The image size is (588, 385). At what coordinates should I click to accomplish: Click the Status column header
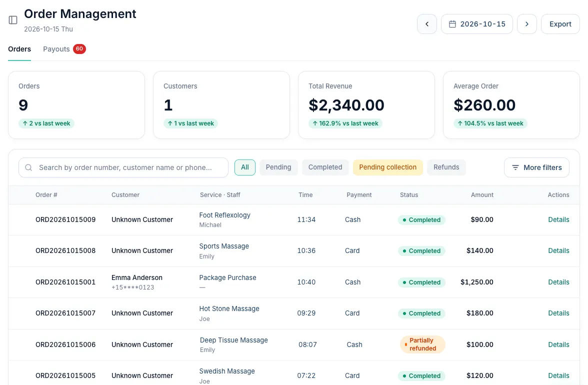409,195
